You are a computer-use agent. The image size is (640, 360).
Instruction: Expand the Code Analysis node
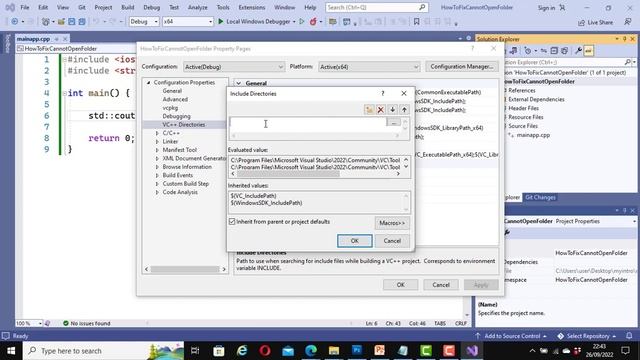point(157,192)
